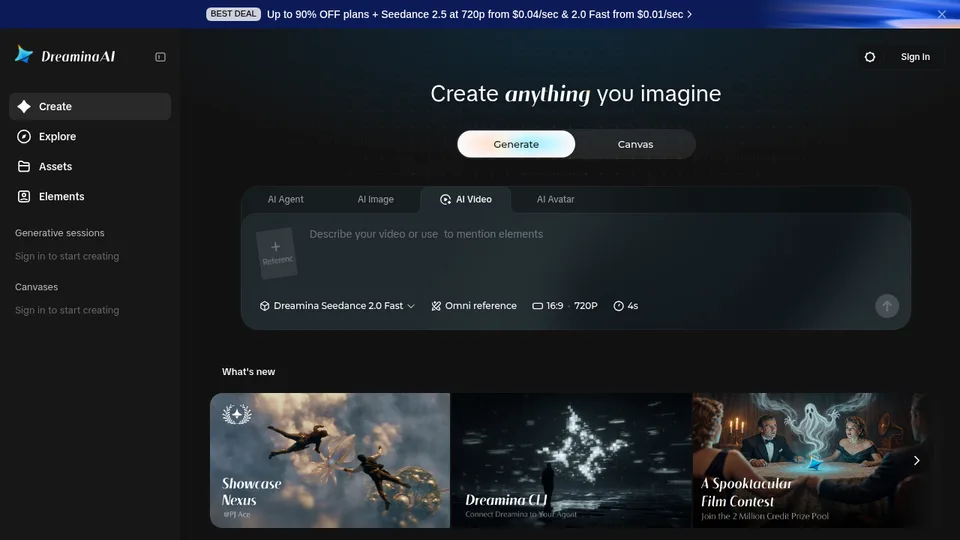Viewport: 960px width, 540px height.
Task: Click the model cube icon
Action: pyautogui.click(x=264, y=306)
